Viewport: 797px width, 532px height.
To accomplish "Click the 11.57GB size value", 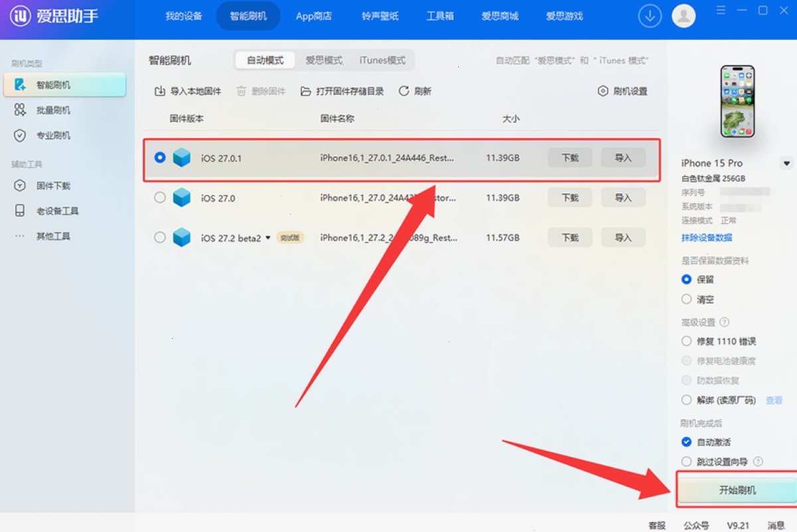I will tap(503, 237).
